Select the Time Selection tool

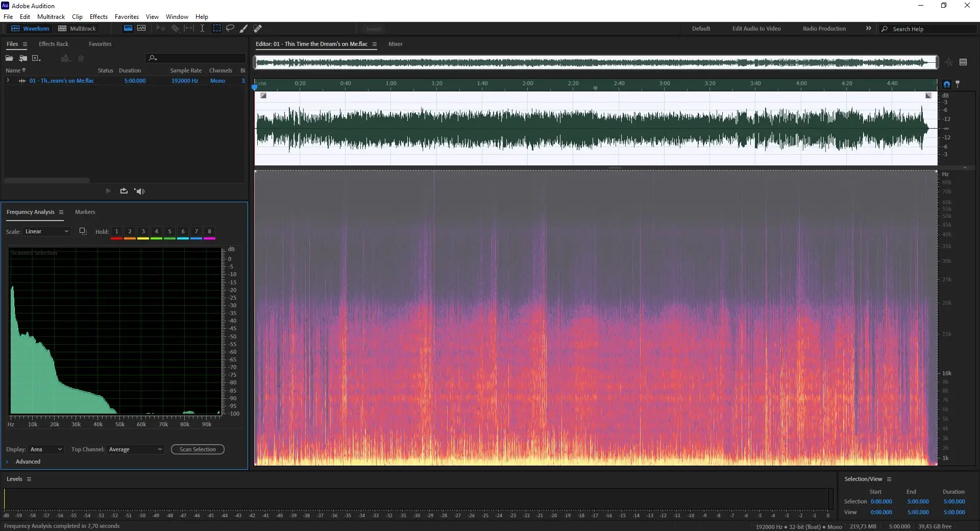click(202, 29)
